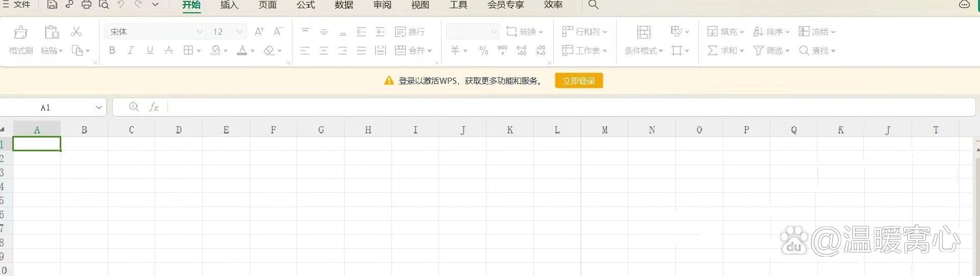Toggle Bold formatting
Image resolution: width=980 pixels, height=276 pixels.
pyautogui.click(x=112, y=50)
